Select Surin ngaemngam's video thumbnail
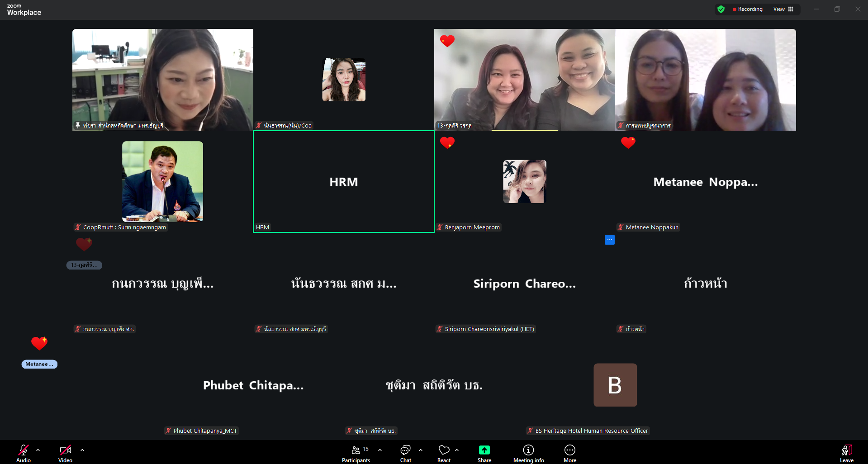Viewport: 868px width, 464px height. click(162, 181)
